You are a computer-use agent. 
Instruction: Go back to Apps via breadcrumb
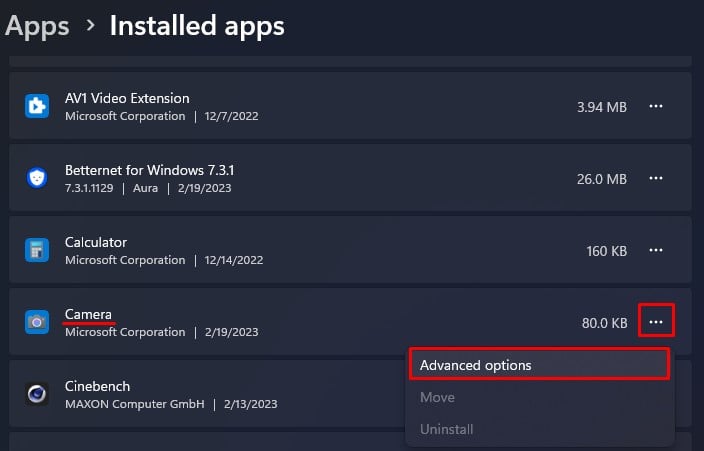pyautogui.click(x=37, y=26)
